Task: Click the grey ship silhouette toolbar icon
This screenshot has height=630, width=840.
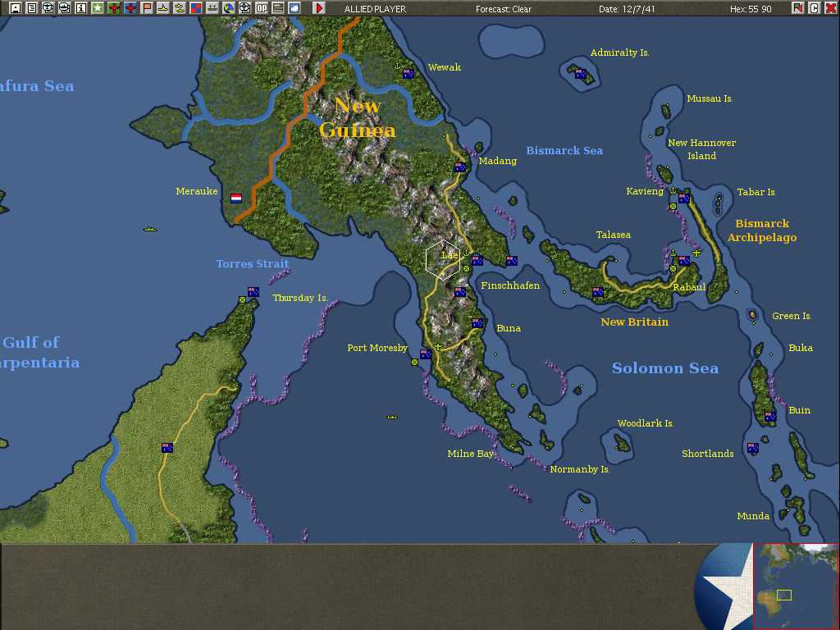Action: point(212,8)
